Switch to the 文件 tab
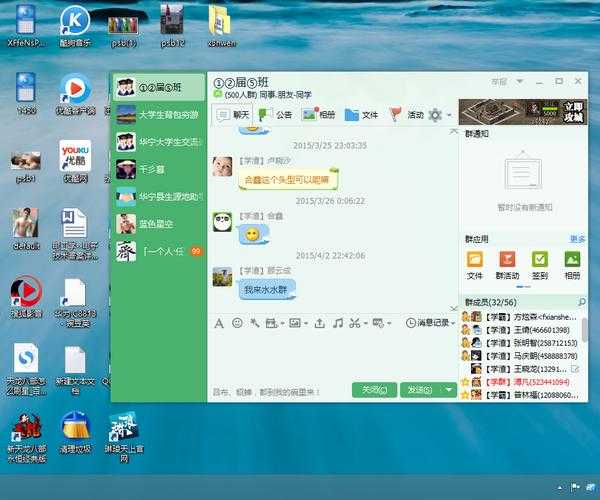The image size is (600, 500). (361, 114)
